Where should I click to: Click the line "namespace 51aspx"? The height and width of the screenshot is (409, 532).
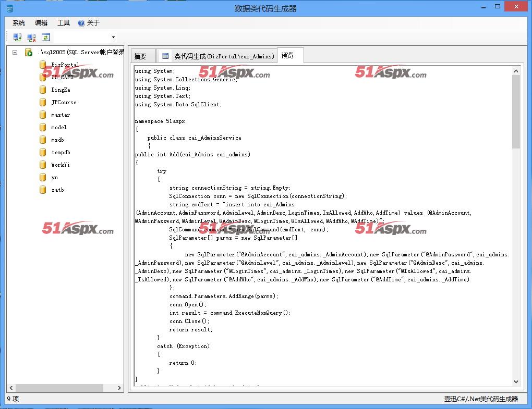click(160, 121)
